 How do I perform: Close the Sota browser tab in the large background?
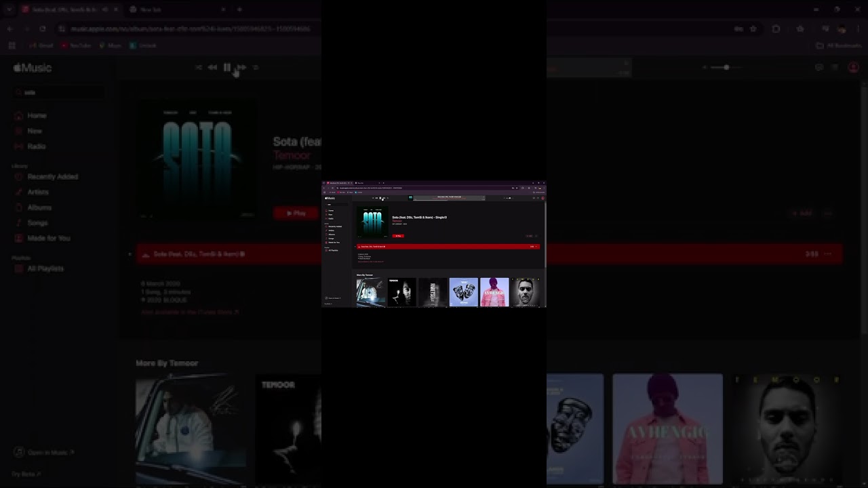pos(116,9)
